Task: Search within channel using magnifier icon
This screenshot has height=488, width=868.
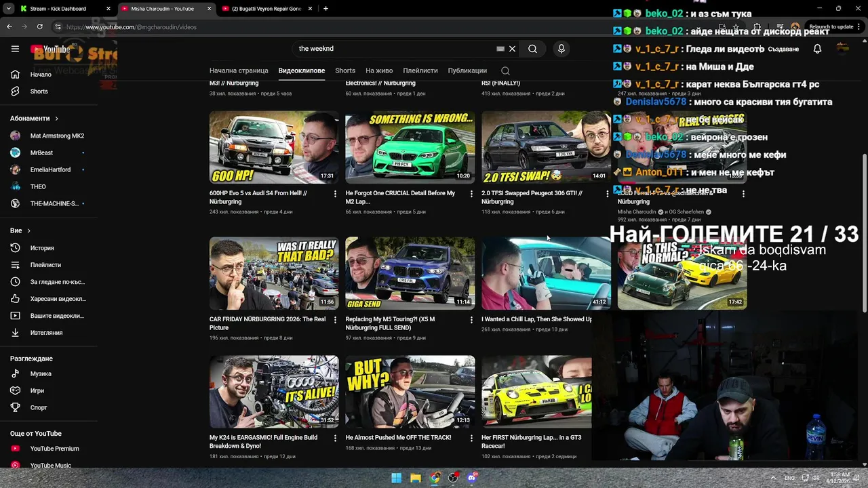Action: click(x=505, y=70)
